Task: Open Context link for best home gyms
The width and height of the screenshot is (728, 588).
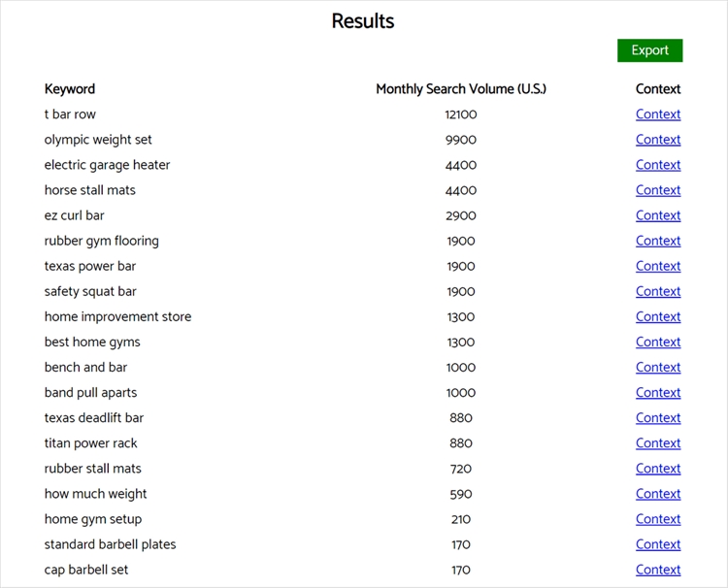Action: [658, 342]
